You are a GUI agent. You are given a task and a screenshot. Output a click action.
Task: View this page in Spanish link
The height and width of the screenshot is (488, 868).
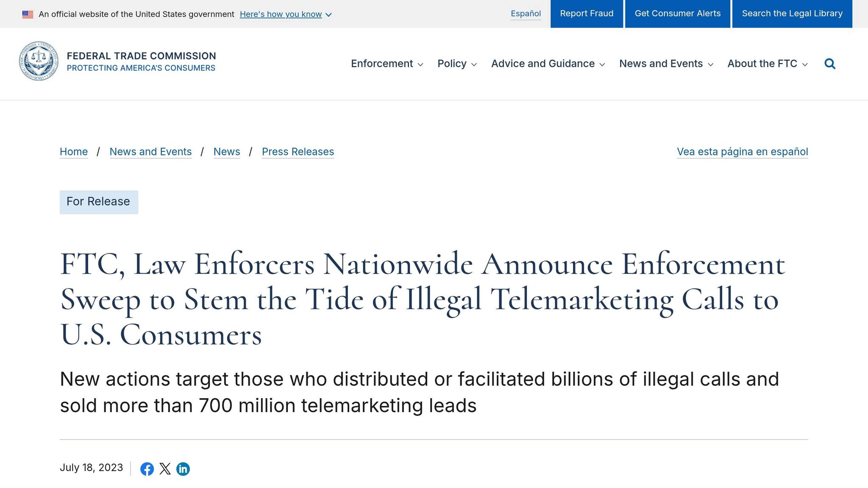(742, 152)
